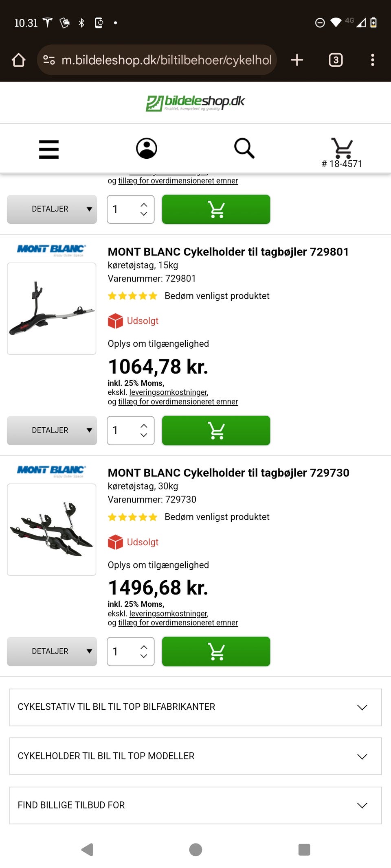Expand Cykelholder til bil til top modeller
391x868 pixels.
pyautogui.click(x=195, y=756)
